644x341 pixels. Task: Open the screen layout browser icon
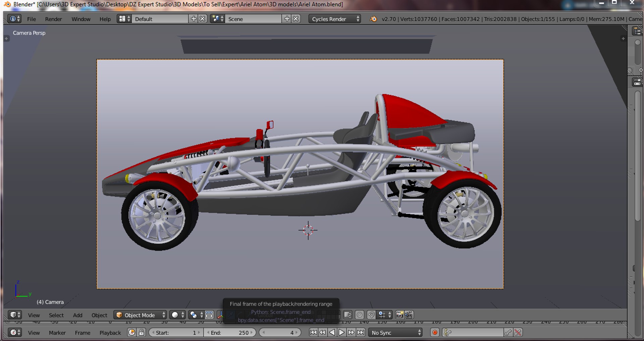pos(124,19)
